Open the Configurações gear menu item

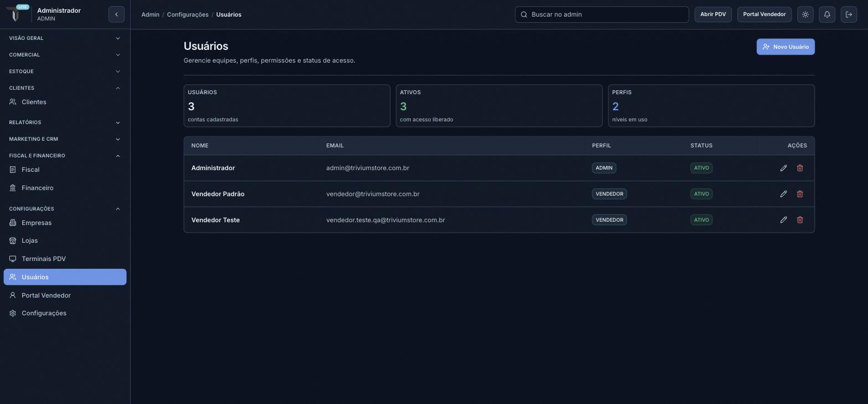click(65, 313)
